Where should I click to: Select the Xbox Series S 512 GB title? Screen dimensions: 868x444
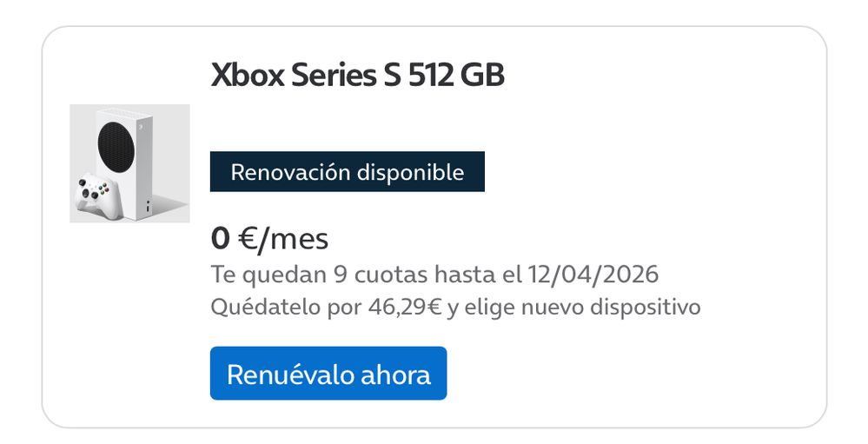click(357, 76)
